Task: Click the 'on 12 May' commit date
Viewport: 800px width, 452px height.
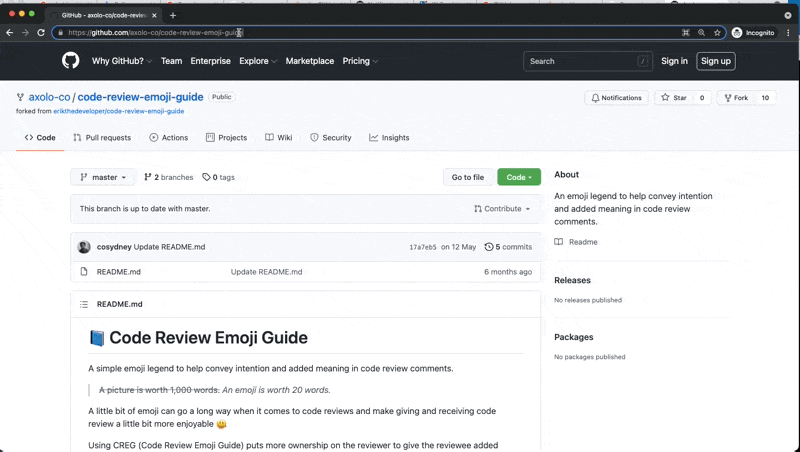Action: point(459,247)
